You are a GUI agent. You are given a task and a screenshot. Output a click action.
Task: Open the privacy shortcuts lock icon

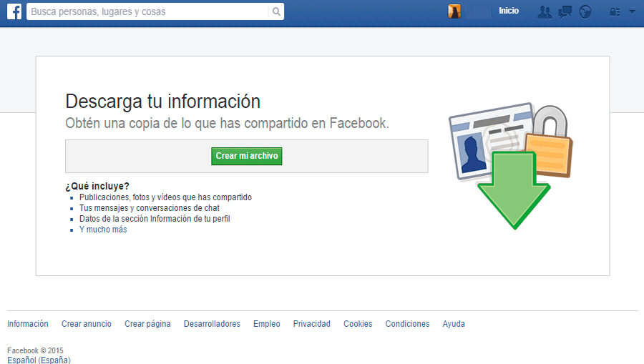615,12
